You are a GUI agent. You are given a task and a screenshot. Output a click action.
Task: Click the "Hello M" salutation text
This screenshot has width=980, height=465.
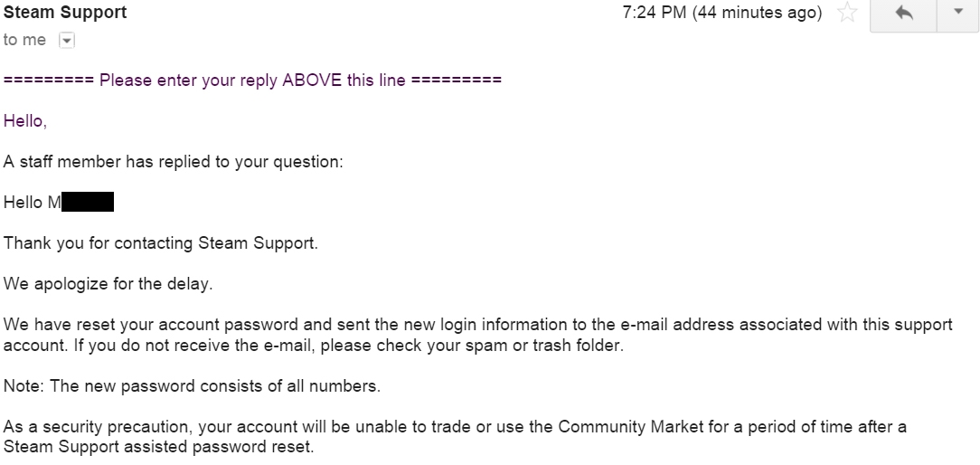coord(32,203)
